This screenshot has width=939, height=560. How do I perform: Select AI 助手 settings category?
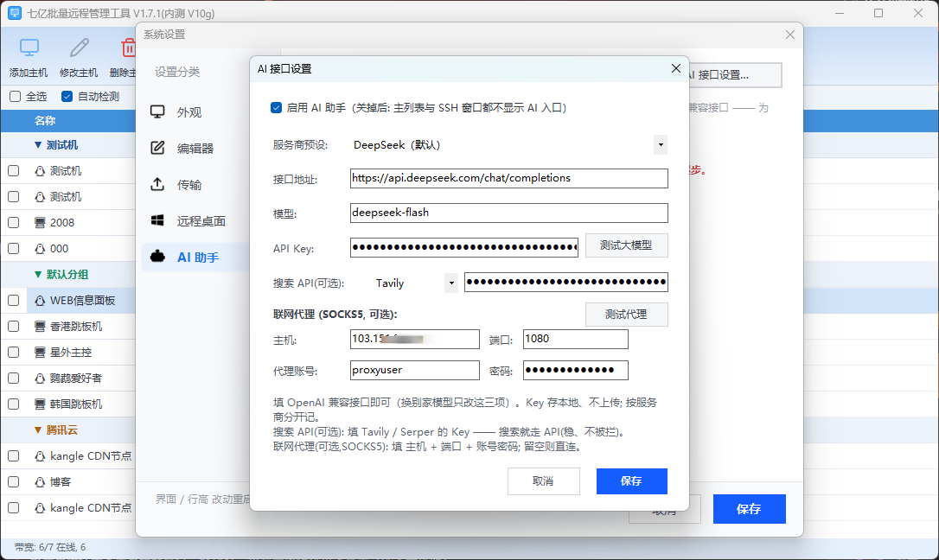coord(195,258)
